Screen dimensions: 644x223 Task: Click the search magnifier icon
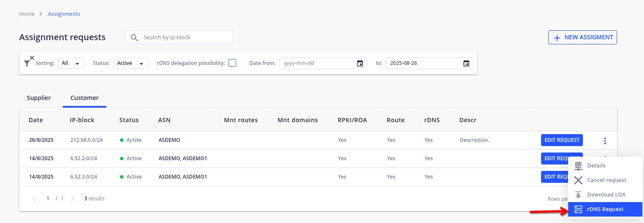[x=134, y=38]
